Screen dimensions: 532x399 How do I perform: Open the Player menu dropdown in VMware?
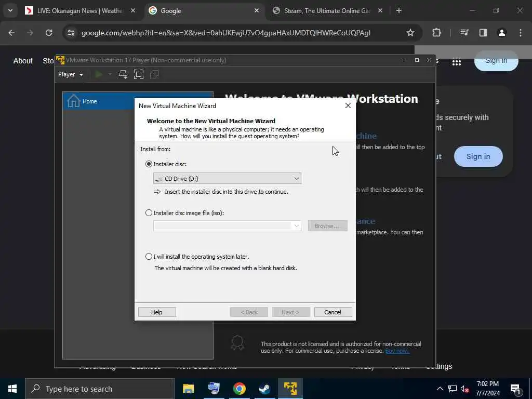click(71, 74)
